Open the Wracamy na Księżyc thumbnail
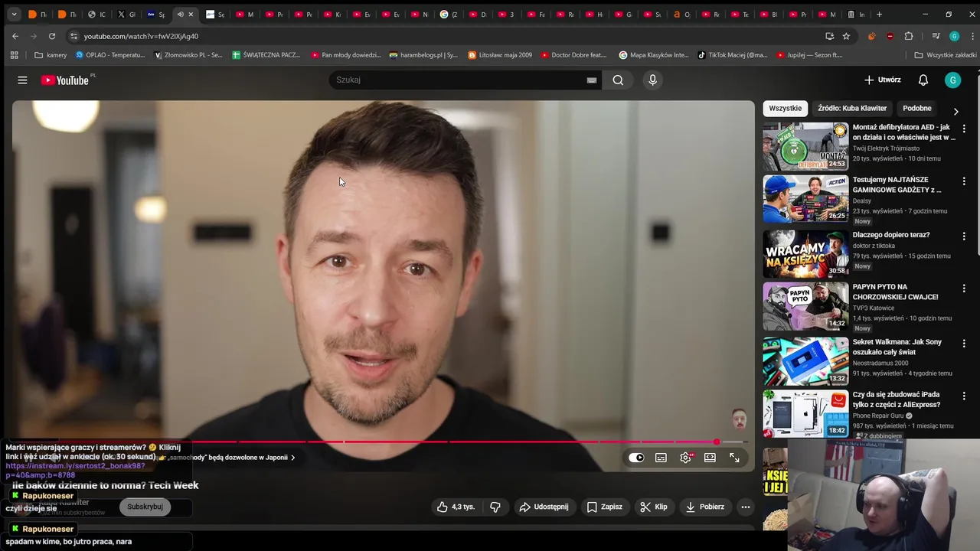The image size is (980, 551). 805,254
